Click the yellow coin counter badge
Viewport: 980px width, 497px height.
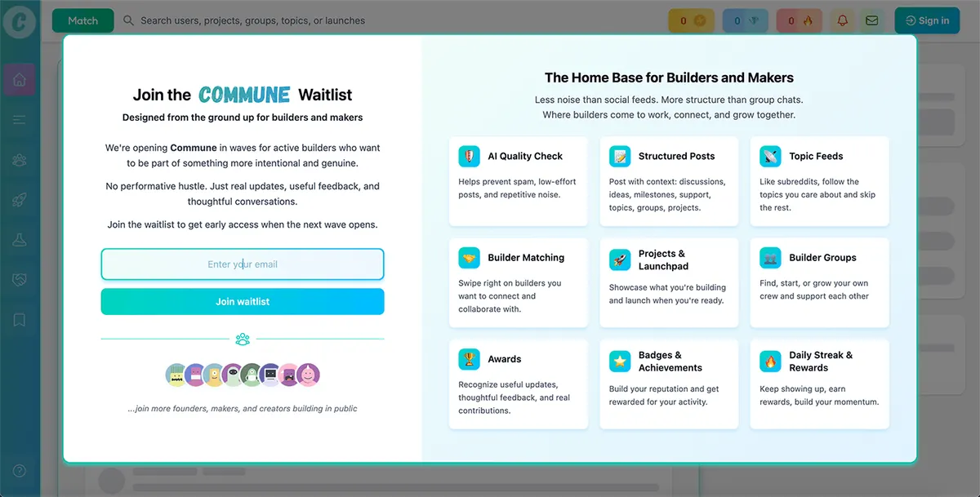pos(692,20)
